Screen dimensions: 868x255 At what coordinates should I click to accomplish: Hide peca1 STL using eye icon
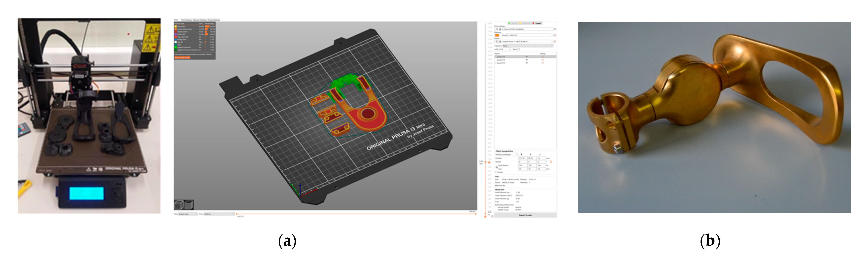pyautogui.click(x=527, y=57)
